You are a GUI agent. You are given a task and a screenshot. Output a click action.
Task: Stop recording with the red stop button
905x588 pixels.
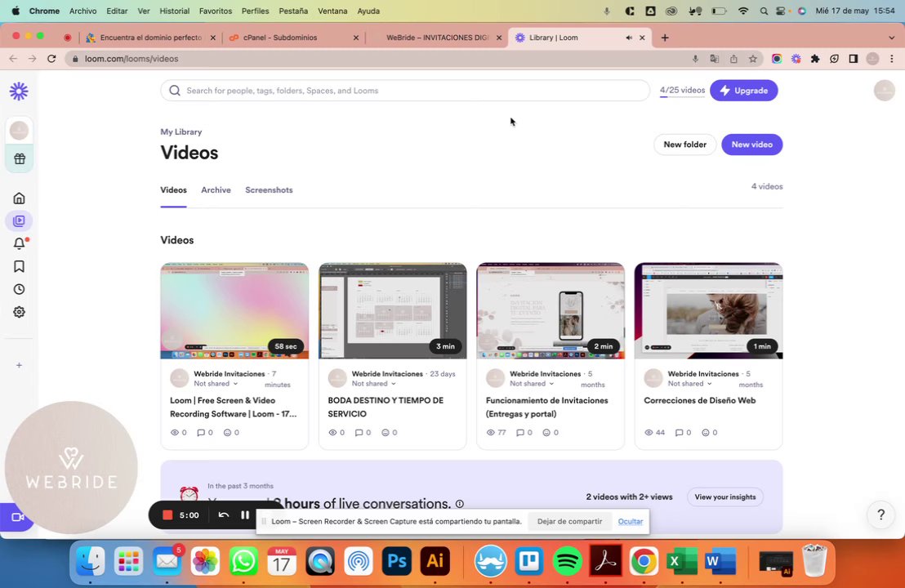point(167,515)
